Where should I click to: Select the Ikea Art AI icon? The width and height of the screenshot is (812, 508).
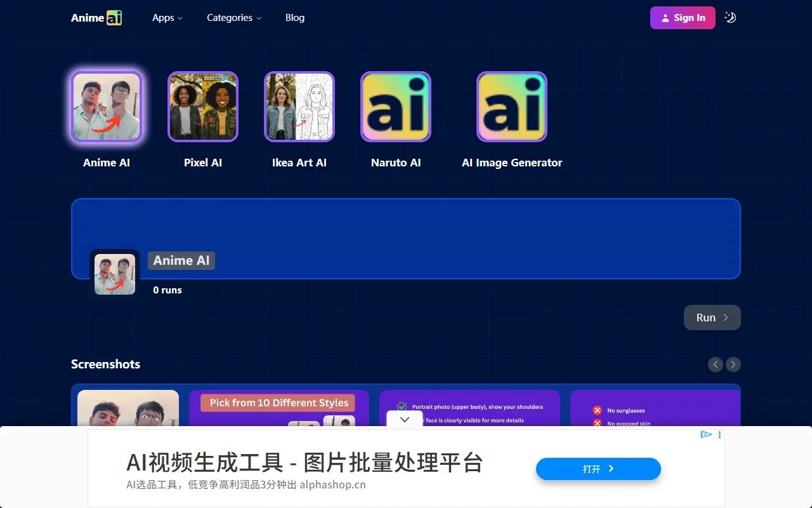pyautogui.click(x=299, y=106)
